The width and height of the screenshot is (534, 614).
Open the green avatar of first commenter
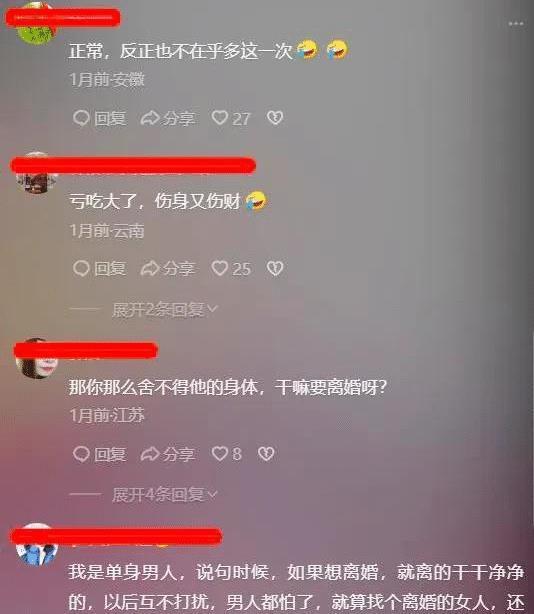[x=36, y=25]
